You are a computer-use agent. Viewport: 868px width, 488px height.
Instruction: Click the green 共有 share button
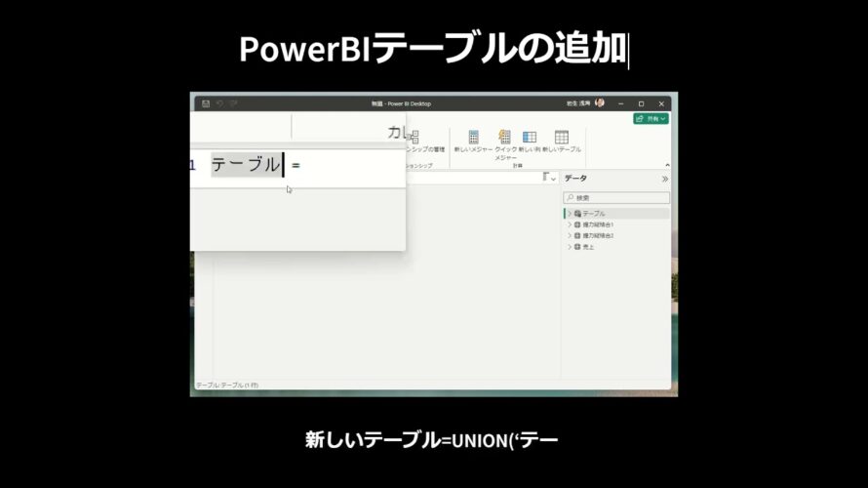(651, 118)
